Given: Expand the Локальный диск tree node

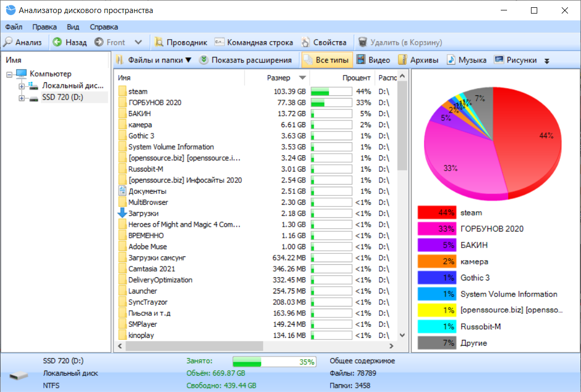Looking at the screenshot, I should (21, 87).
